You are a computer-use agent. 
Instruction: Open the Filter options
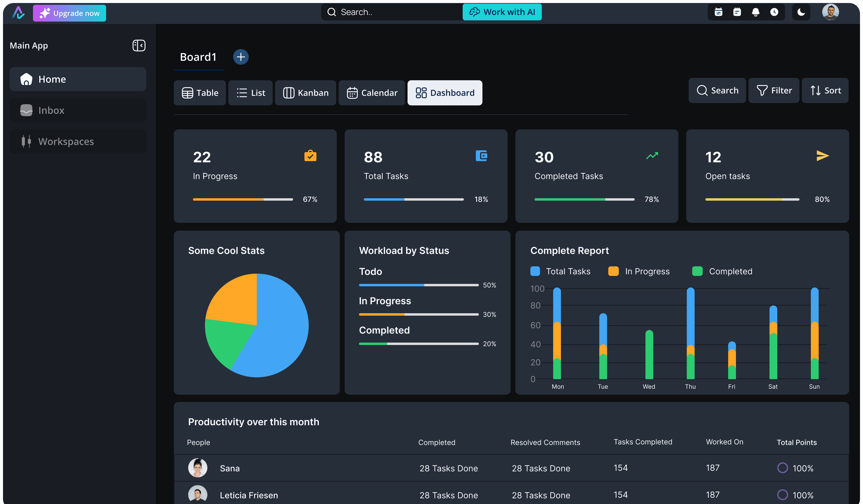coord(774,90)
